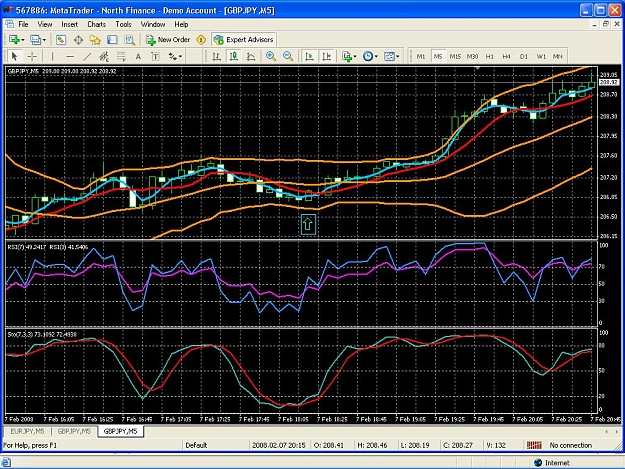The width and height of the screenshot is (625, 469).
Task: Open the Navigator folder-star icon
Action: point(95,40)
